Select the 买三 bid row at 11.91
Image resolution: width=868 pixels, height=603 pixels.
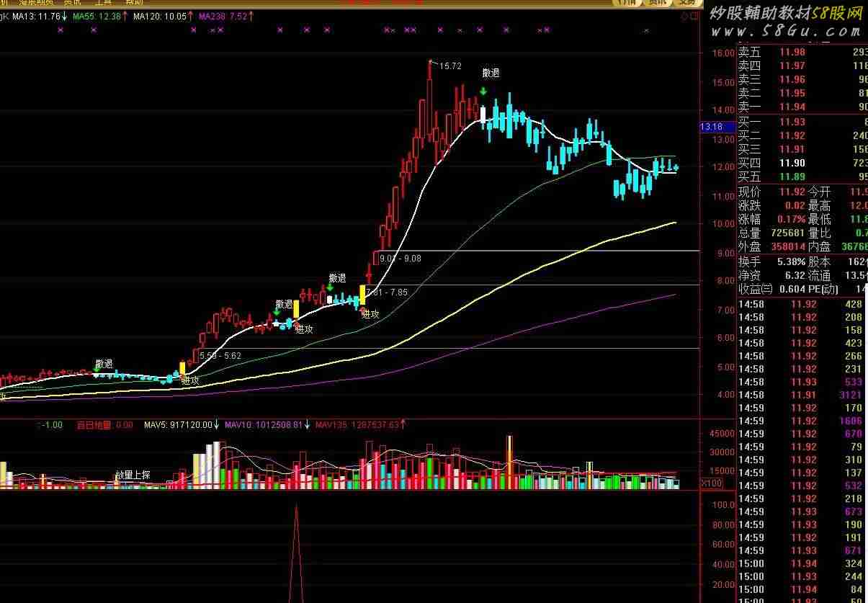[x=802, y=149]
